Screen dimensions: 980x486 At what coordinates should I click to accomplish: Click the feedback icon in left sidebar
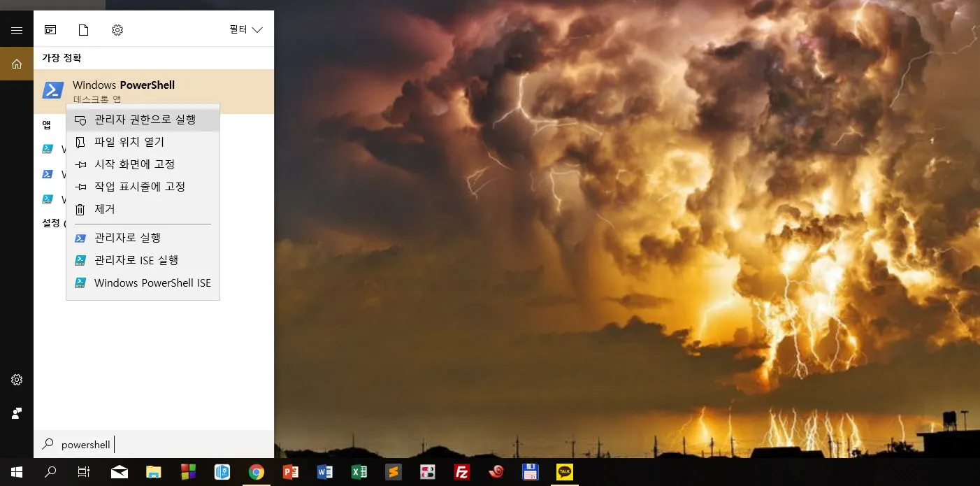click(x=17, y=413)
